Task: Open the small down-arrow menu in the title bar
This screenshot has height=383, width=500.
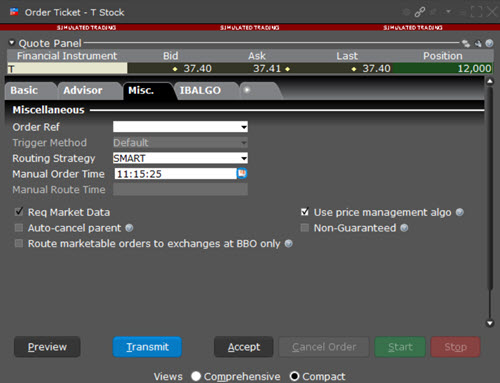Action: point(448,11)
